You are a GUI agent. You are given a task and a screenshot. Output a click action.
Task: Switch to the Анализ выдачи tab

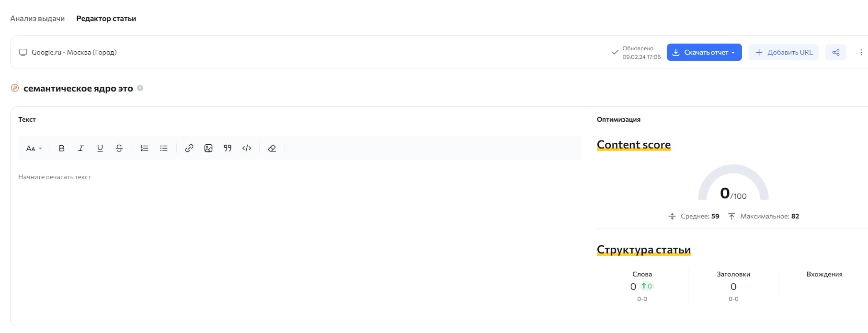(37, 19)
